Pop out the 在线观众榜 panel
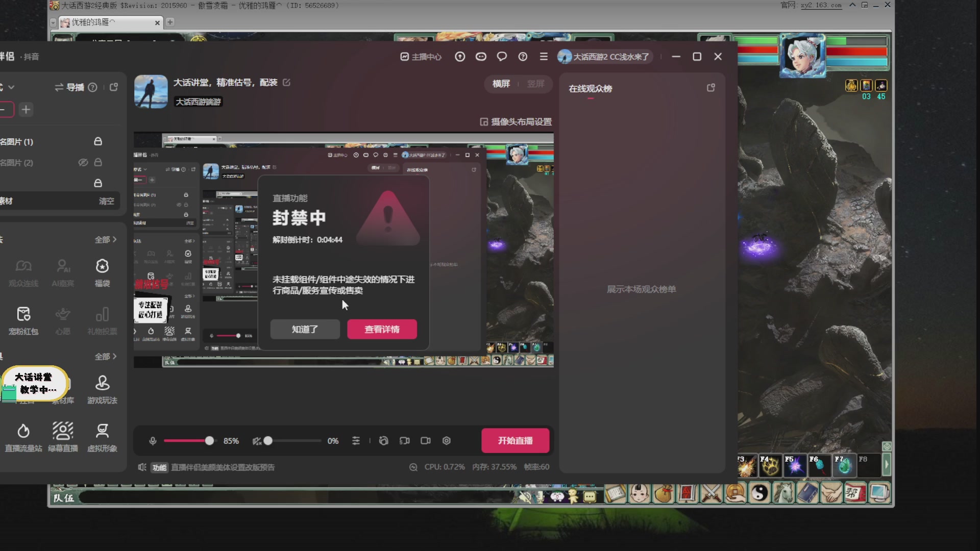Image resolution: width=980 pixels, height=551 pixels. 710,88
